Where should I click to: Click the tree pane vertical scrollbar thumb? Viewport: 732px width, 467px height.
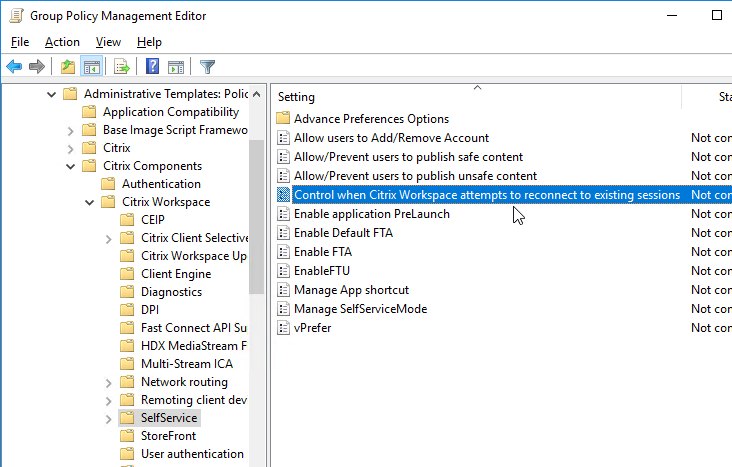[x=256, y=216]
